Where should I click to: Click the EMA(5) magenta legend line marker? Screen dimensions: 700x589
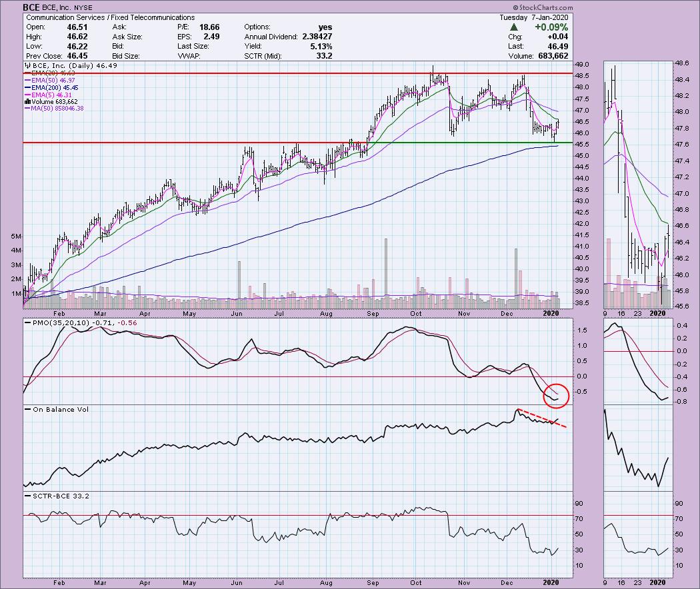coord(28,95)
